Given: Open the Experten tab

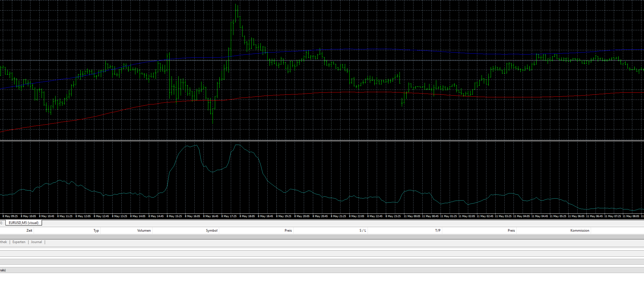Looking at the screenshot, I should [x=19, y=242].
